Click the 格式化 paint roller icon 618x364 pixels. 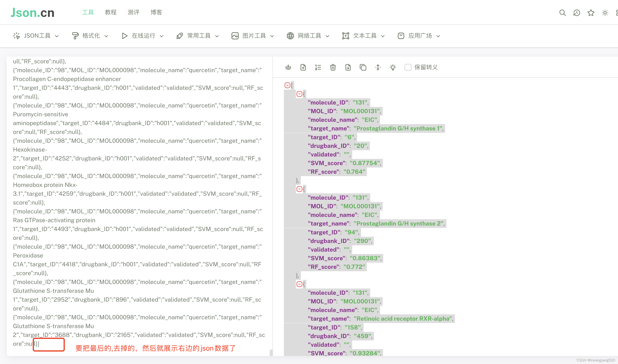tap(75, 36)
